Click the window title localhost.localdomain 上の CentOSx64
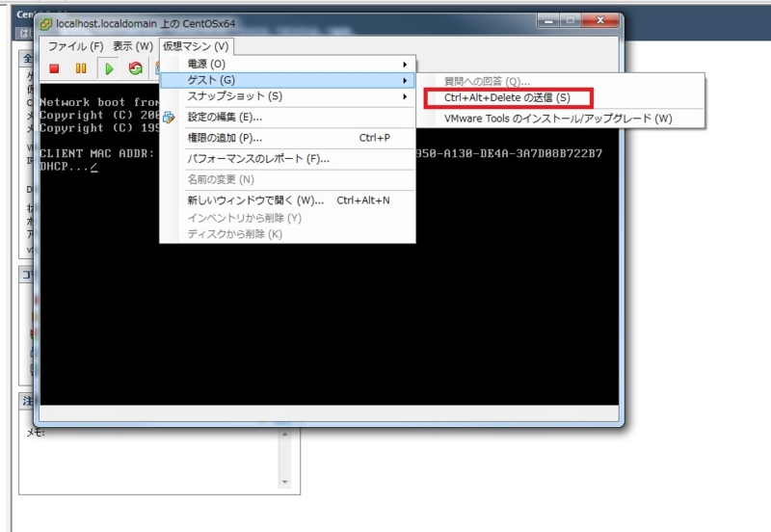 pos(146,23)
